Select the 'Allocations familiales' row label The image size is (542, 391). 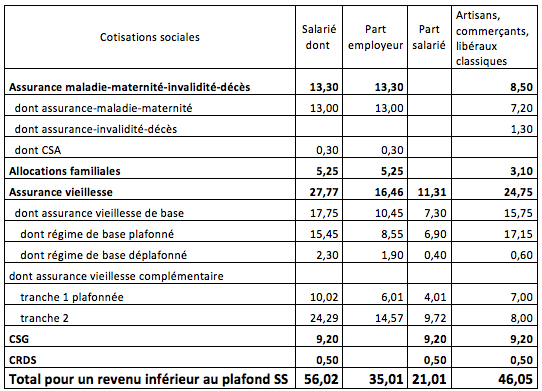coord(65,171)
